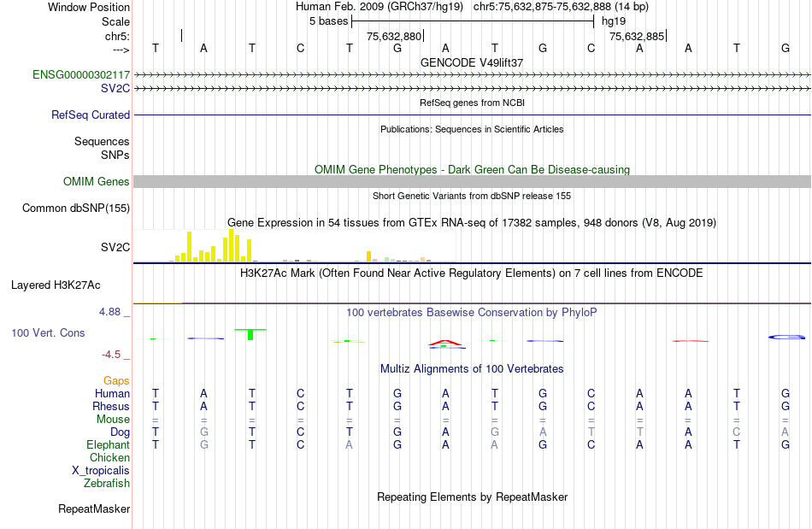Open the GTEx Gene Expression track title

click(x=472, y=222)
